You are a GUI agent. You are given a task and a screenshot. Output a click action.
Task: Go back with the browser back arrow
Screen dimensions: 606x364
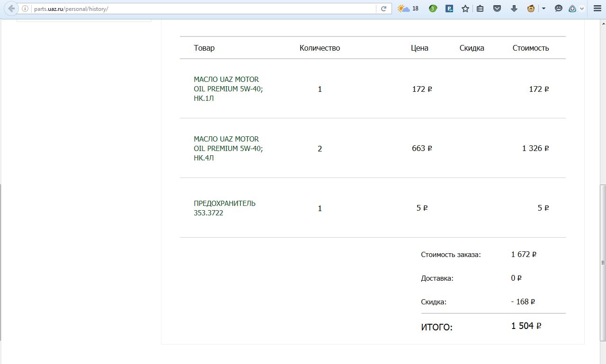(x=12, y=9)
